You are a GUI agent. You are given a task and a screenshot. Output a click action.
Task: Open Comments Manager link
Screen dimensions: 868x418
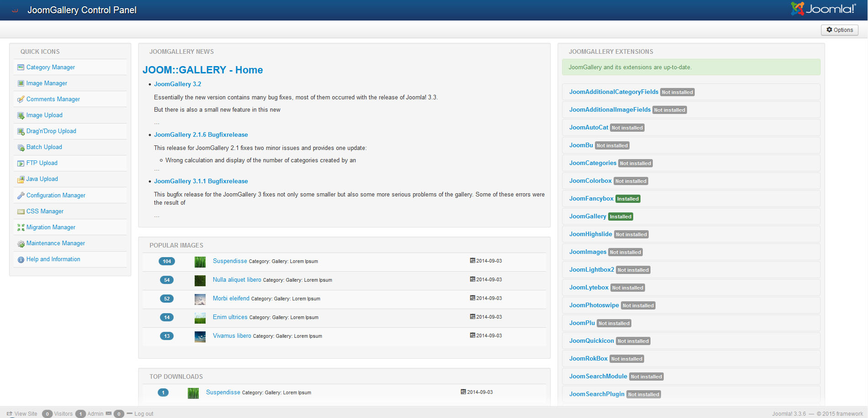(53, 99)
